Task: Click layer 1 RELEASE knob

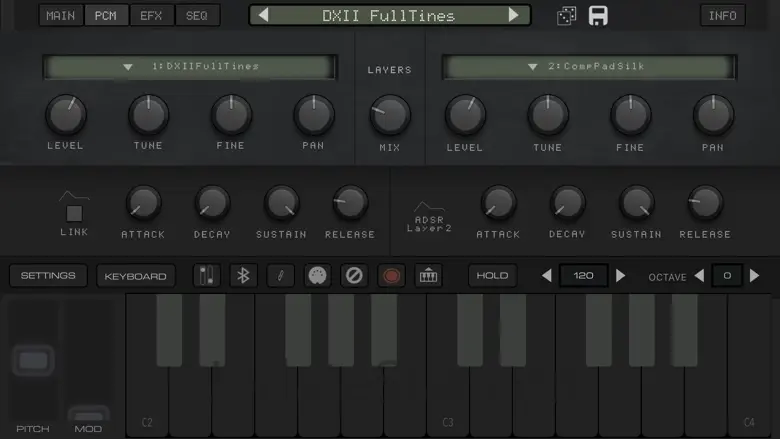Action: (x=350, y=203)
